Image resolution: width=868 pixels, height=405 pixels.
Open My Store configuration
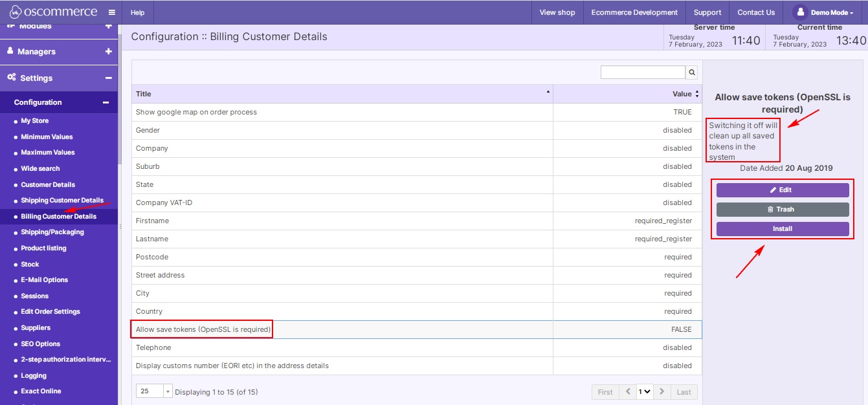click(35, 121)
